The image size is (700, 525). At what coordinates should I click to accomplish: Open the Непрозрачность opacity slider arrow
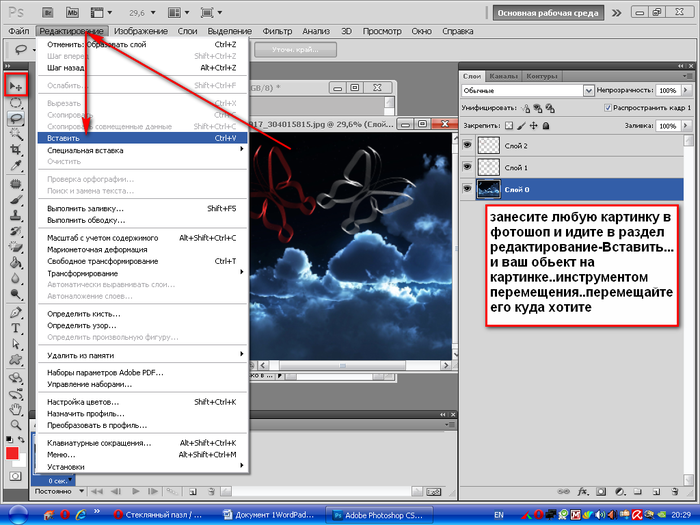click(686, 90)
